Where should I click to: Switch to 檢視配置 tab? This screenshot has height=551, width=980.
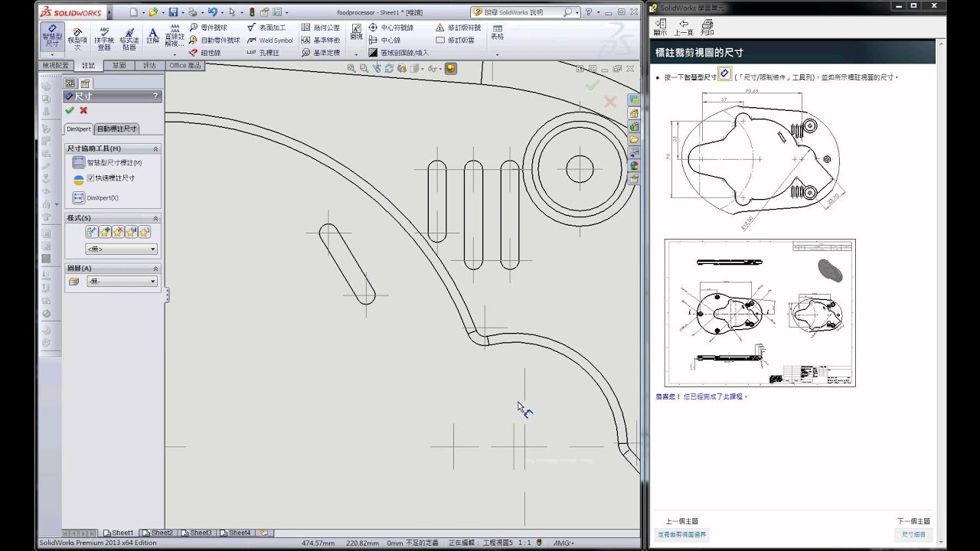click(56, 66)
